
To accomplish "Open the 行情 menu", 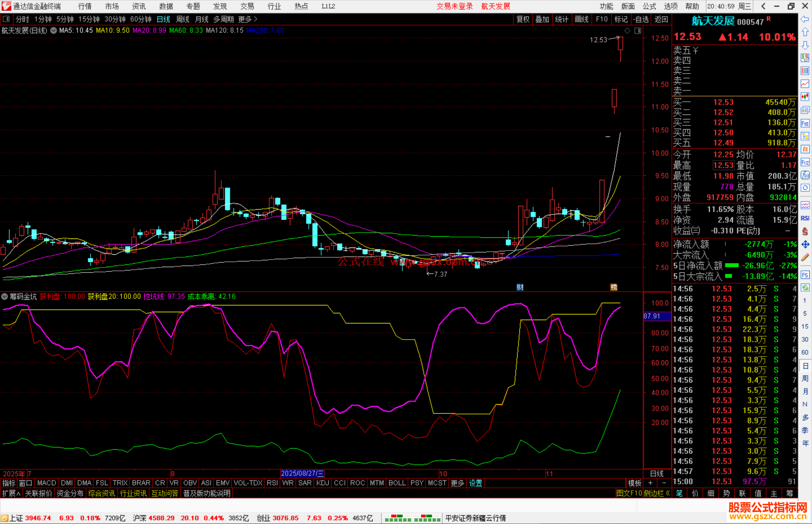I will (85, 6).
